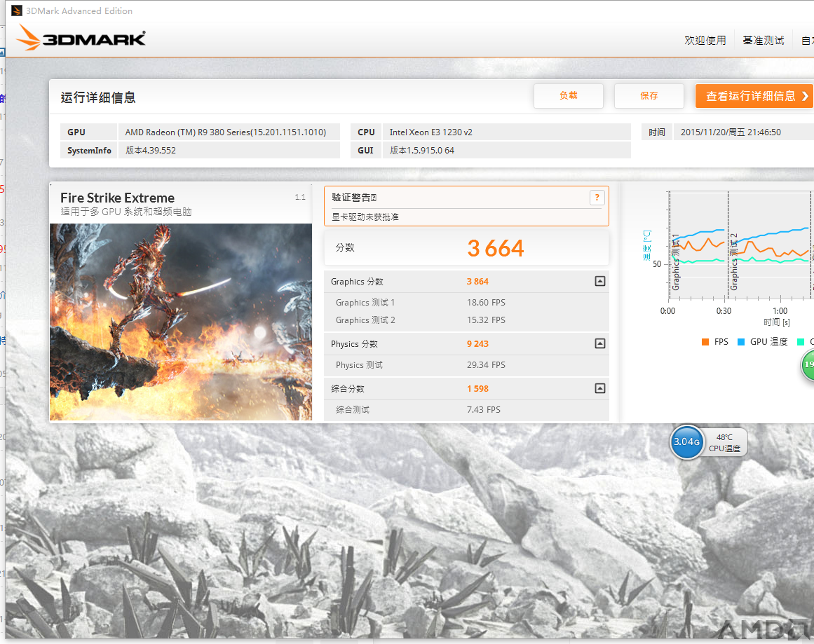Image resolution: width=814 pixels, height=644 pixels.
Task: Click the Fire Strike Extreme preview image
Action: click(x=181, y=322)
